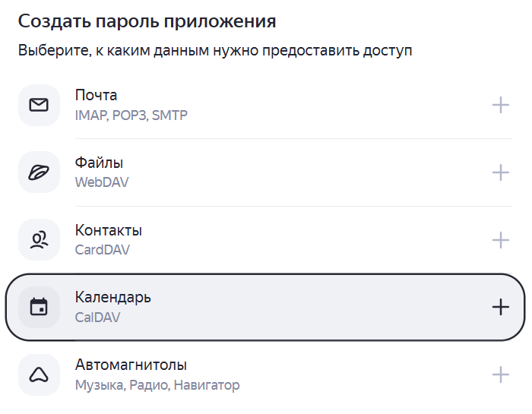Click the CalDAV subtitle text

pos(97,318)
